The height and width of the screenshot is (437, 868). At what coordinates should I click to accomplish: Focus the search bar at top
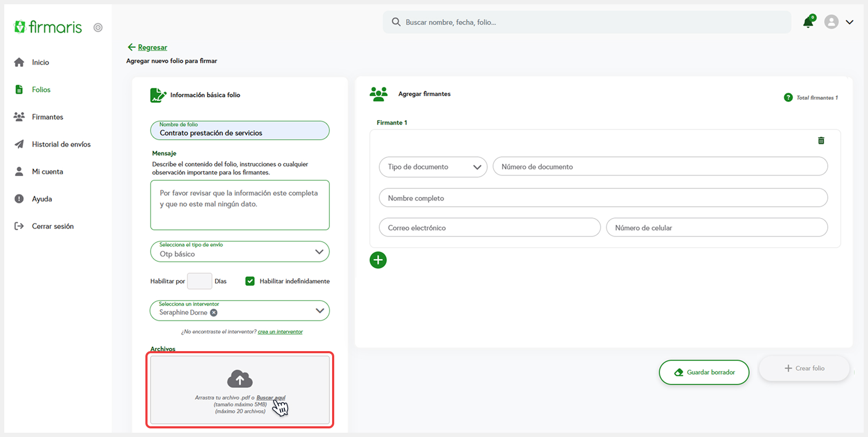click(587, 23)
